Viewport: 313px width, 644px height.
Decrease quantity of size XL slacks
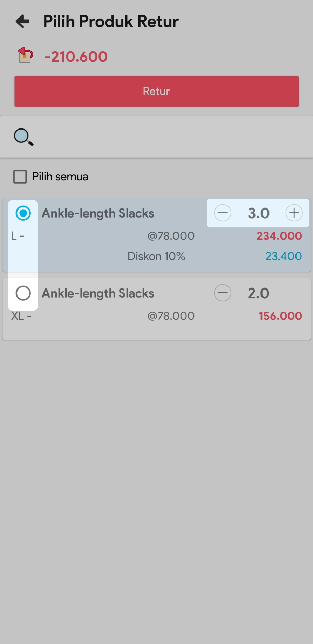(x=223, y=293)
